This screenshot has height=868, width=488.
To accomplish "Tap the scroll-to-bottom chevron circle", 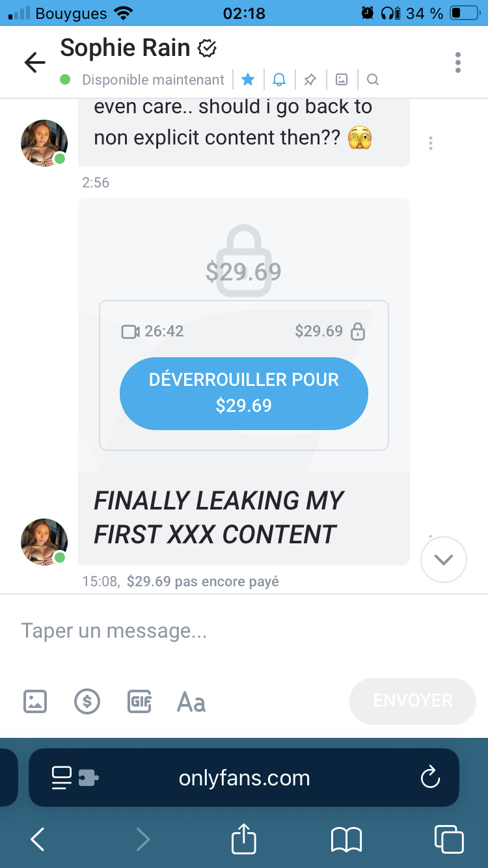I will click(x=444, y=559).
